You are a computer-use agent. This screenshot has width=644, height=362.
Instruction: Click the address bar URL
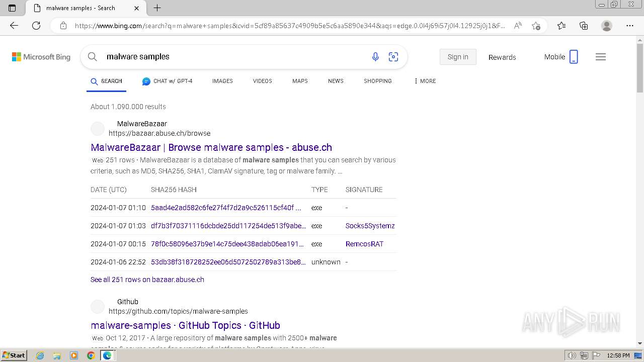[290, 26]
